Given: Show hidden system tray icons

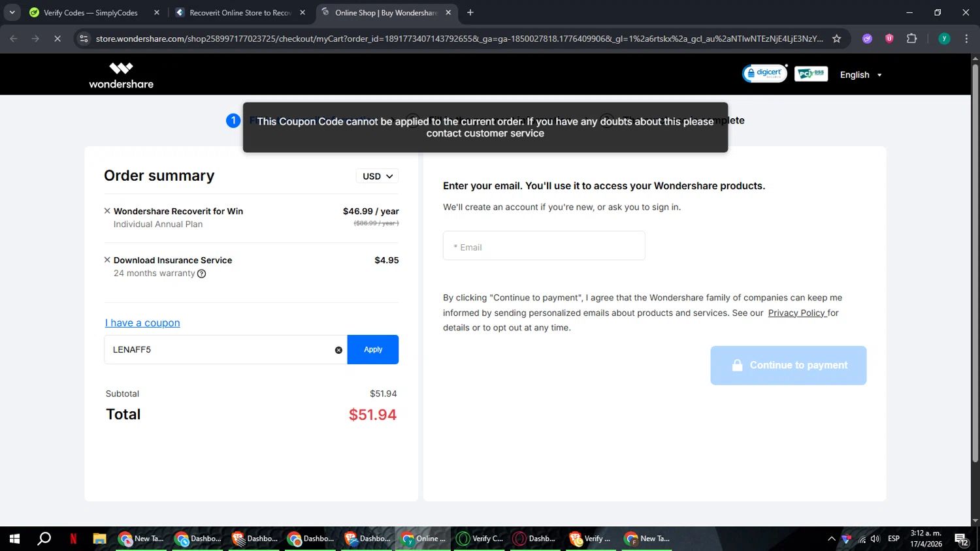Looking at the screenshot, I should [831, 539].
